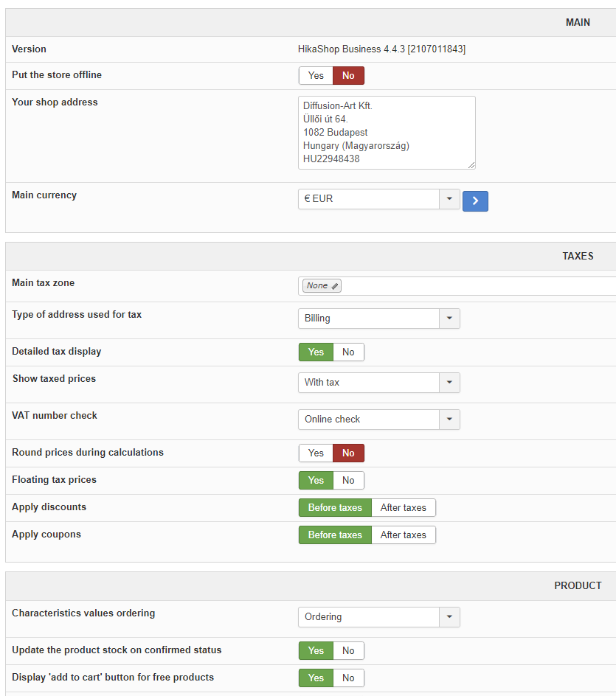Set Update product stock on confirmed status to No

tap(348, 651)
